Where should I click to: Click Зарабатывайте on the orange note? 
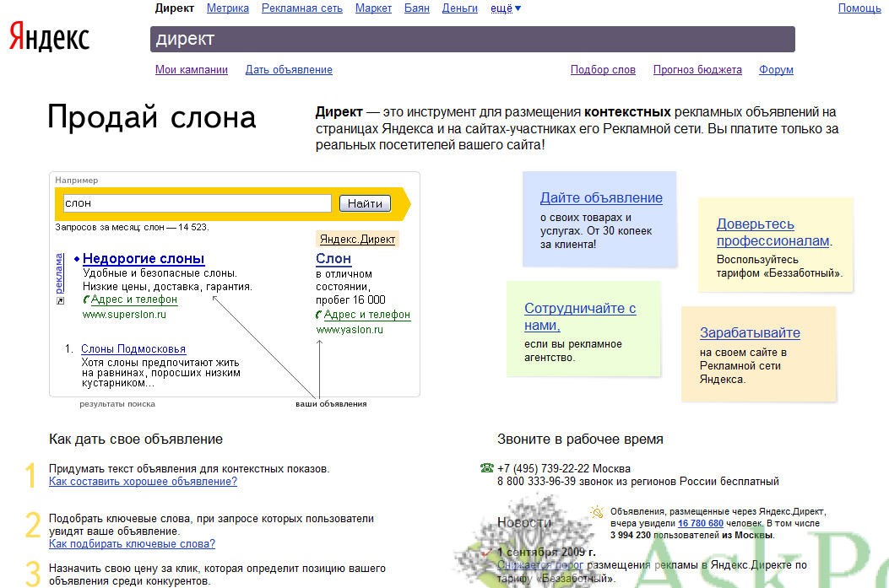[750, 333]
